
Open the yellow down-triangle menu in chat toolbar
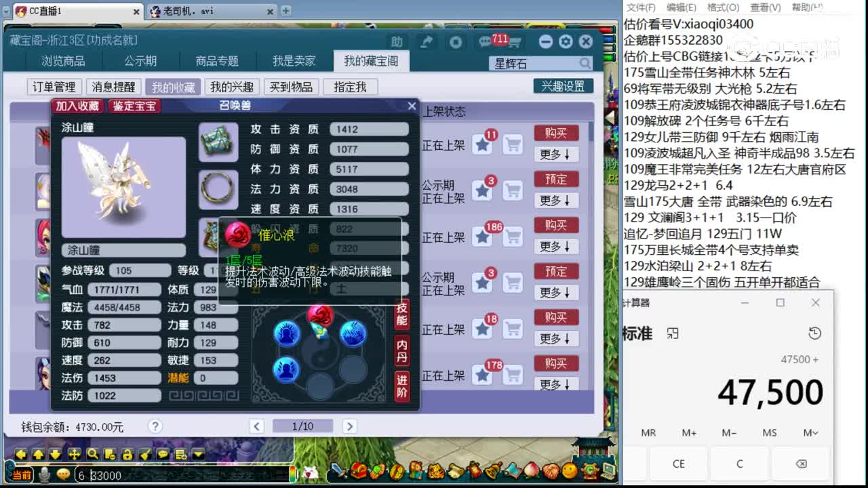198,454
